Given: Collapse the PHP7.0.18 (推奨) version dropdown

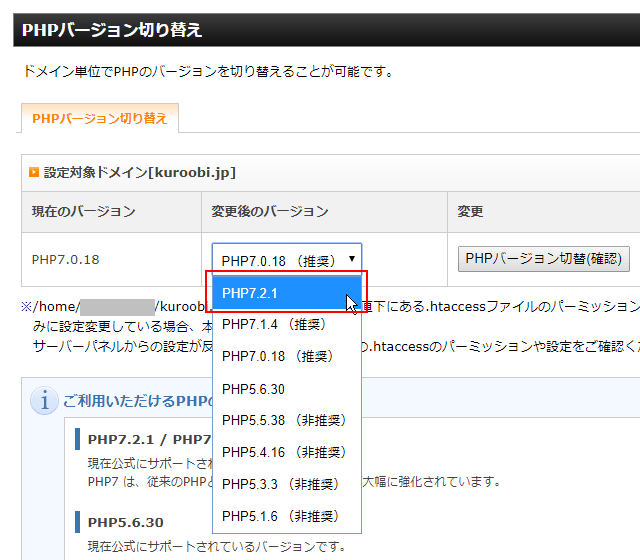Looking at the screenshot, I should 287,260.
